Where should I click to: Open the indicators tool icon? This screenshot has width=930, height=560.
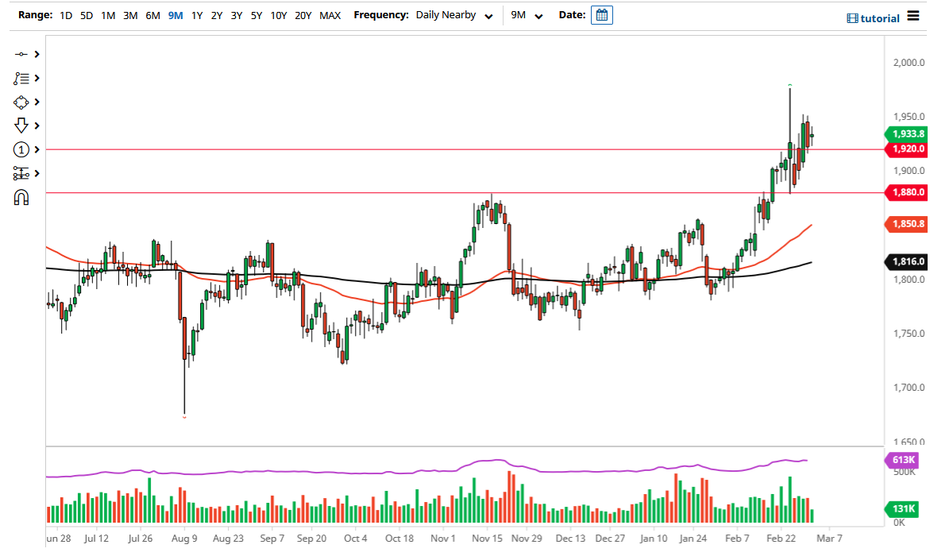pos(22,78)
